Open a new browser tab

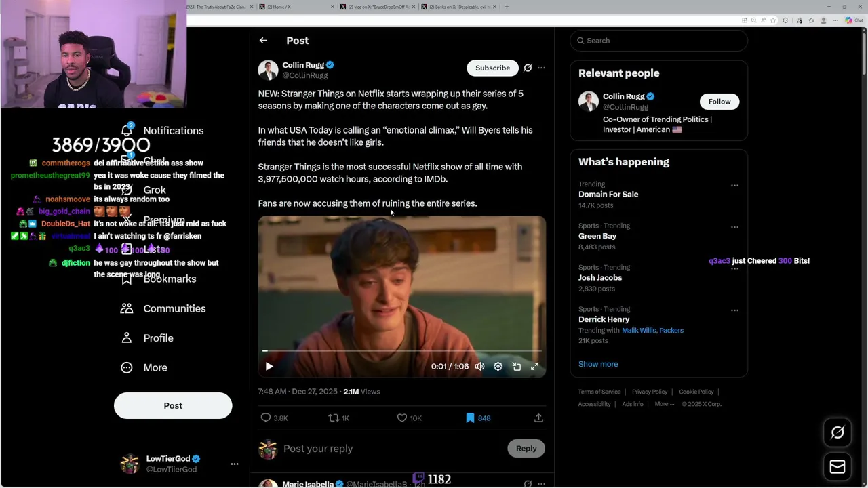pyautogui.click(x=507, y=7)
